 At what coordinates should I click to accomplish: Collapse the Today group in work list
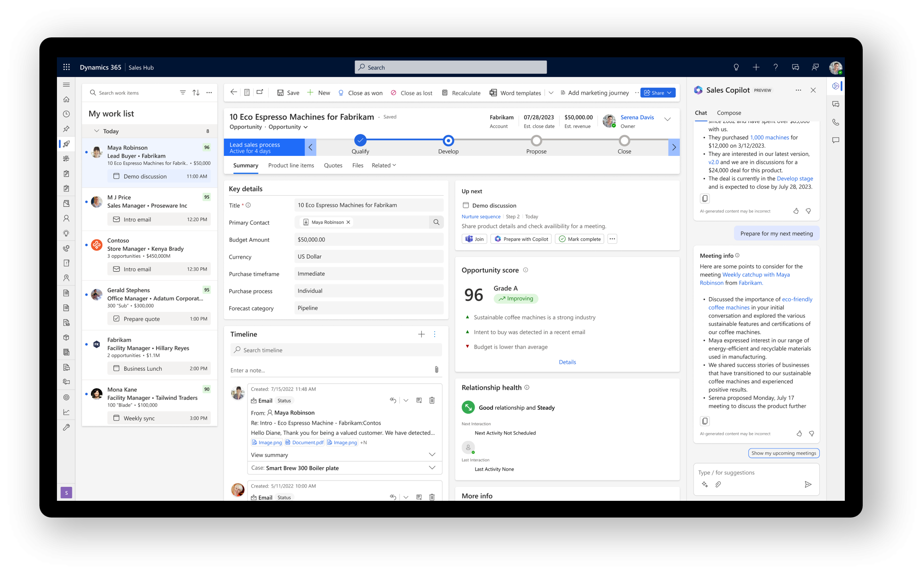click(x=96, y=131)
